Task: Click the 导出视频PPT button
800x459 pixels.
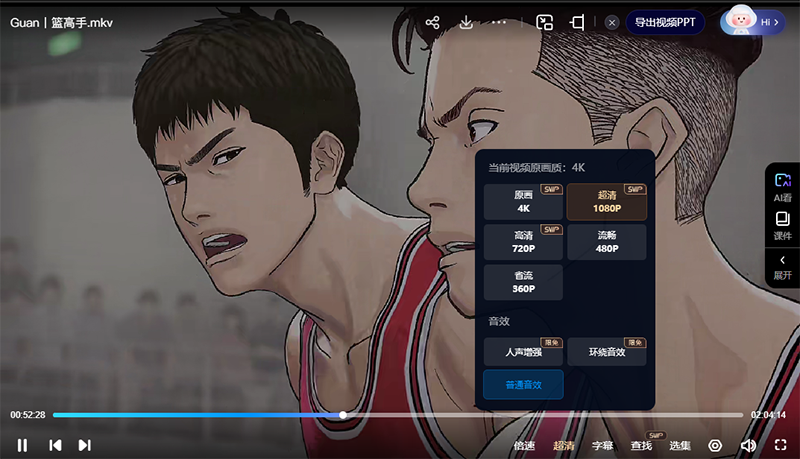Action: [665, 22]
